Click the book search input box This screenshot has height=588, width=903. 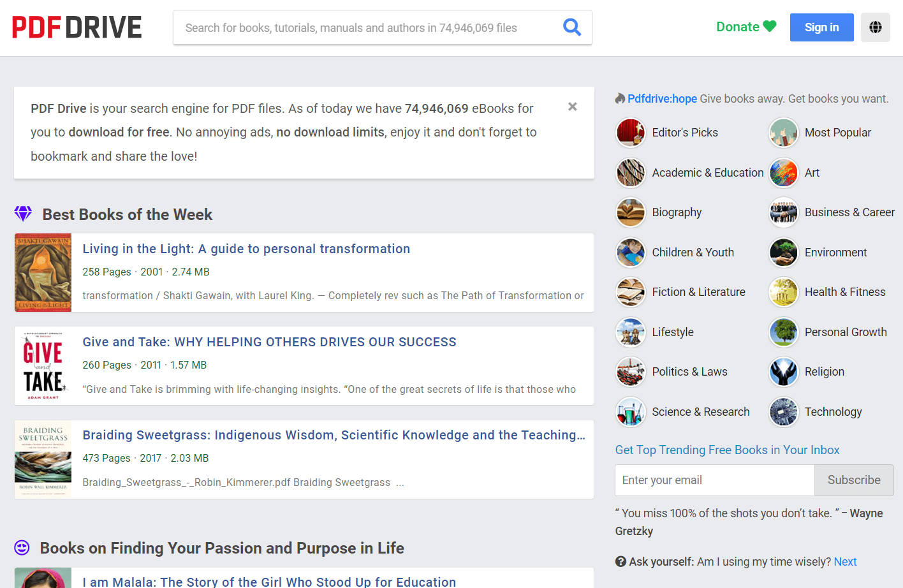[x=367, y=27]
